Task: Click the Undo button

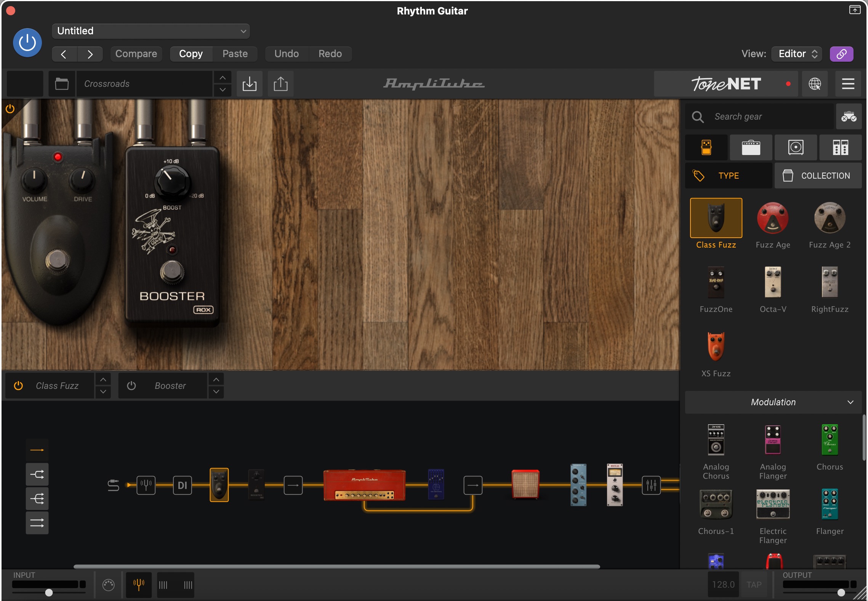Action: [287, 54]
